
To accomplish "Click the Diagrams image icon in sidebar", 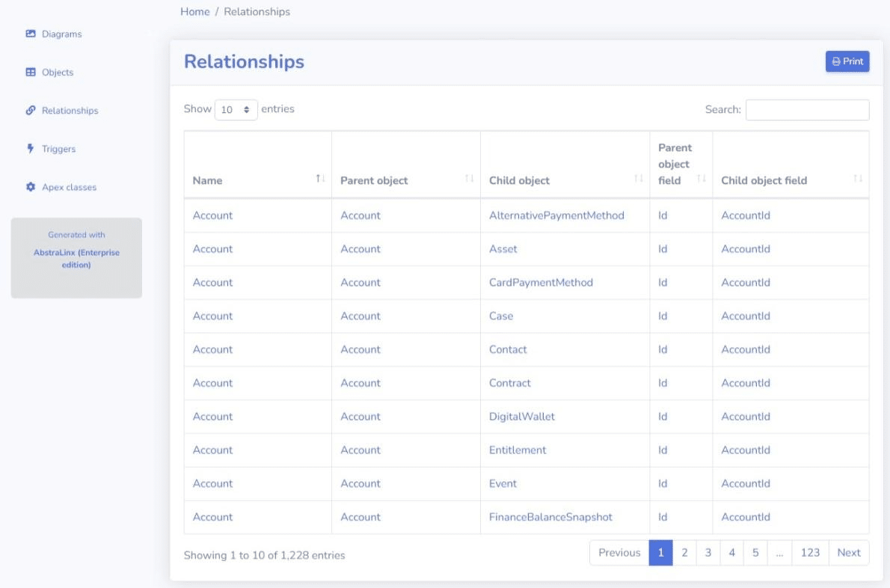I will [x=31, y=34].
